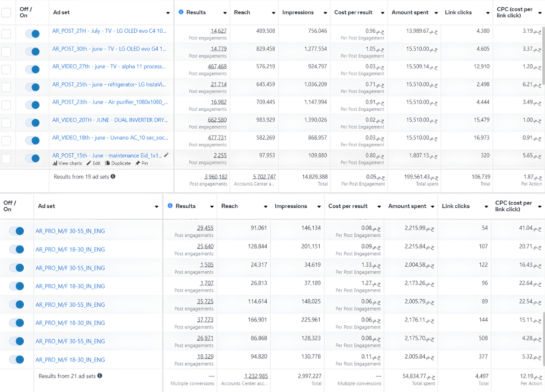Click View charts icon under AR_POST_15th ad set
Image resolution: width=545 pixels, height=392 pixels.
coord(55,164)
